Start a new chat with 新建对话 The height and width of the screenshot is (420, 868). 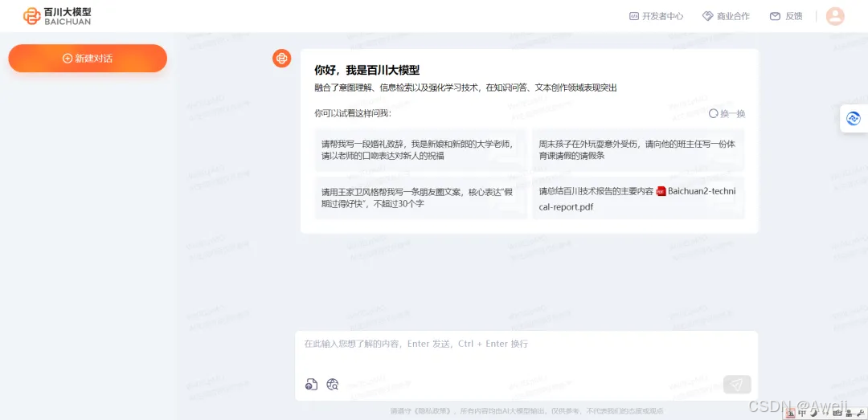point(88,58)
